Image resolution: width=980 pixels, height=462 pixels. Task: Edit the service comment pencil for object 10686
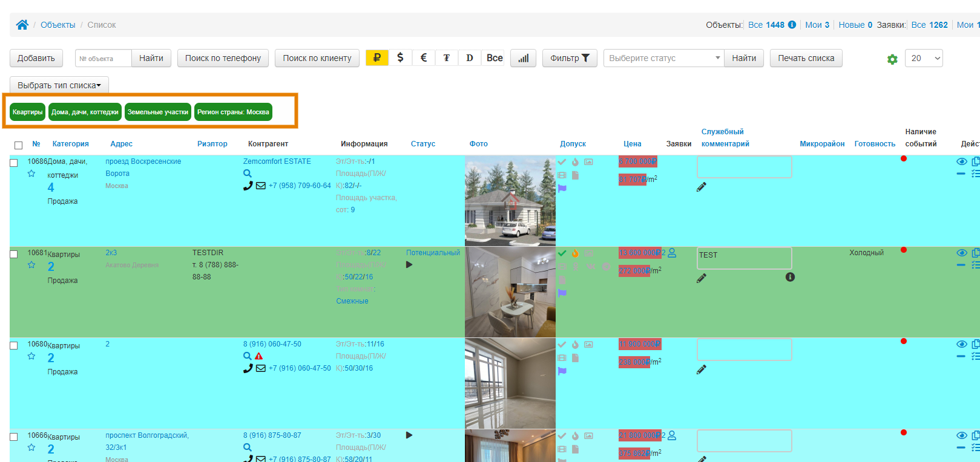coord(702,187)
